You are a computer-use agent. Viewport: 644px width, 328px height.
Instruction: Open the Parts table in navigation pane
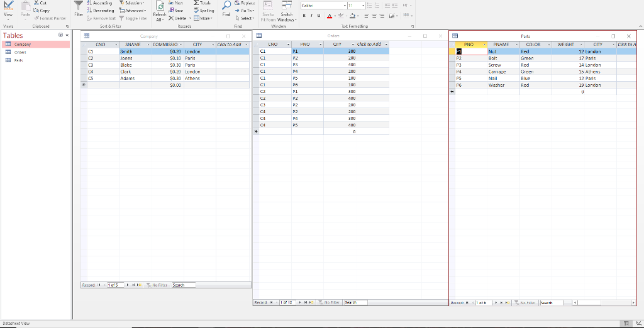click(36, 60)
